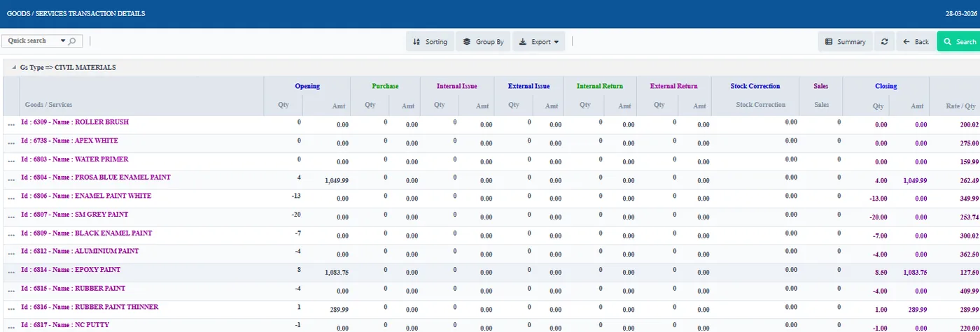Select the PROSA BLUE ENAMEL PAINT name
Screen dimensions: 980x332
[96, 178]
